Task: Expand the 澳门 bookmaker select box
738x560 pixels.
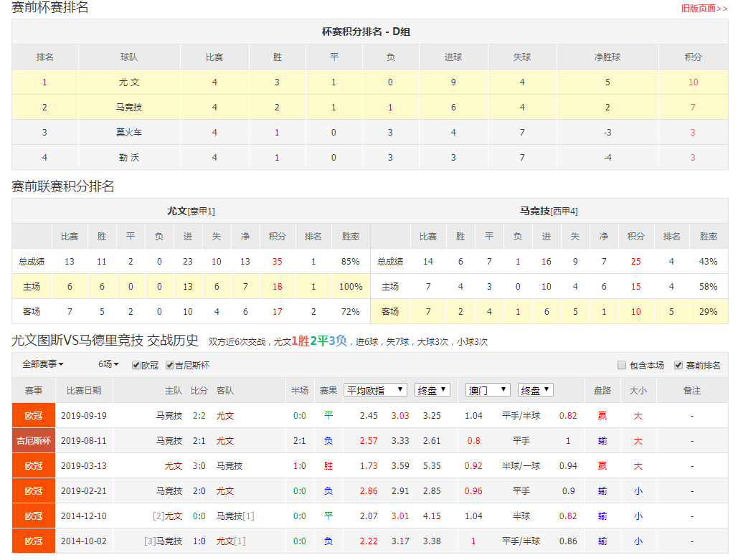Action: 488,390
